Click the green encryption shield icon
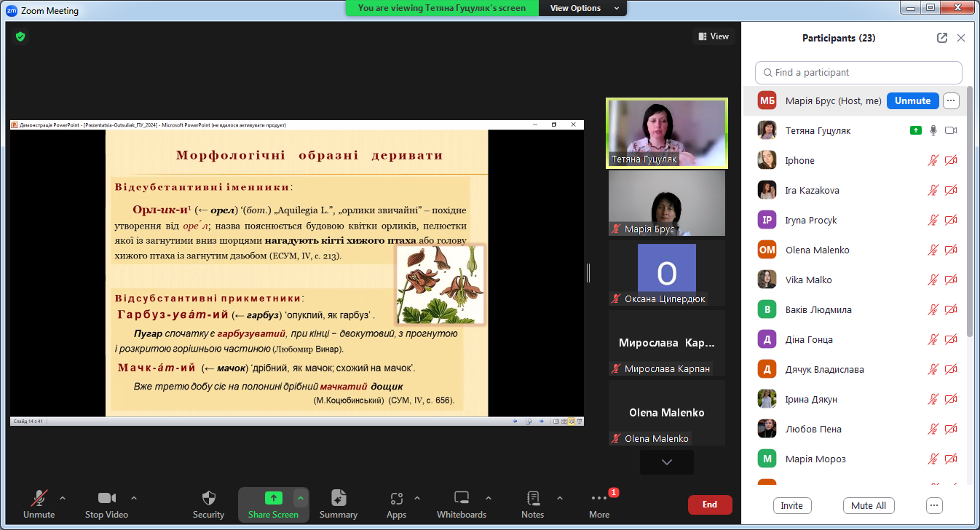This screenshot has width=980, height=530. [x=20, y=36]
